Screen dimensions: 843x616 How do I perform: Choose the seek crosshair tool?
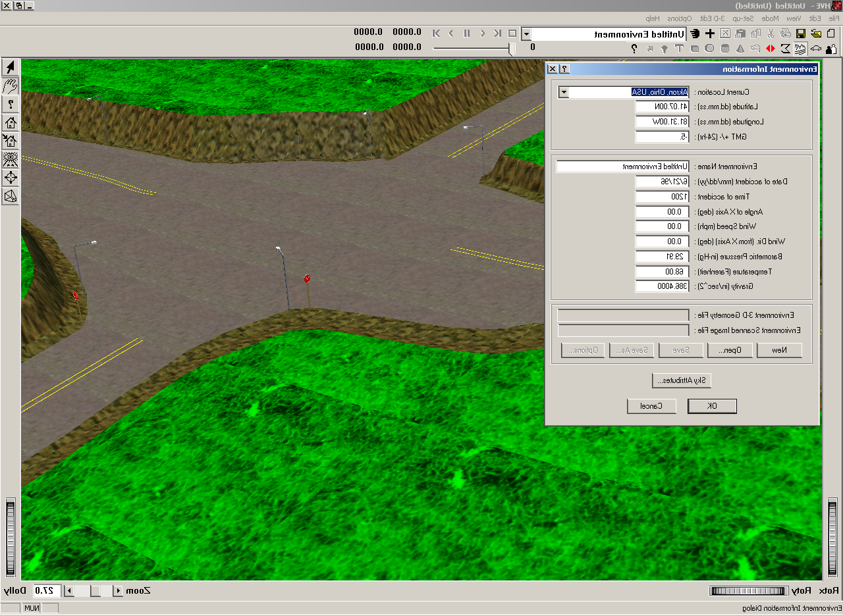point(11,178)
